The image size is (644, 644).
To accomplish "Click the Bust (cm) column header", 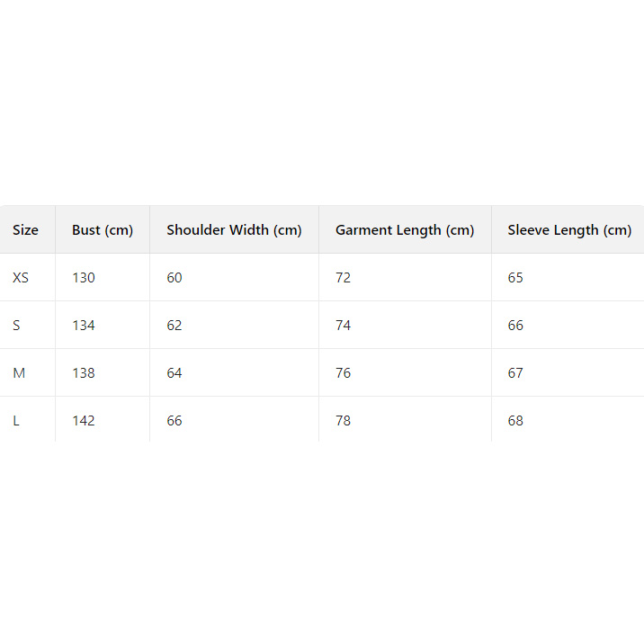I will 102,230.
